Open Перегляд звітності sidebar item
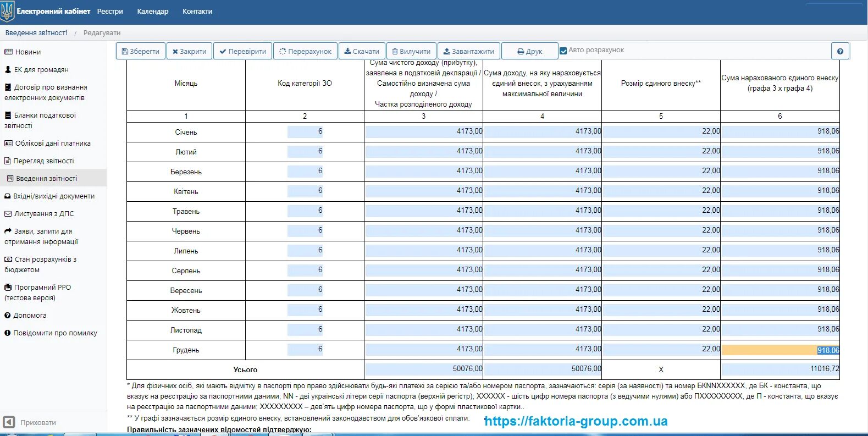 [x=43, y=161]
